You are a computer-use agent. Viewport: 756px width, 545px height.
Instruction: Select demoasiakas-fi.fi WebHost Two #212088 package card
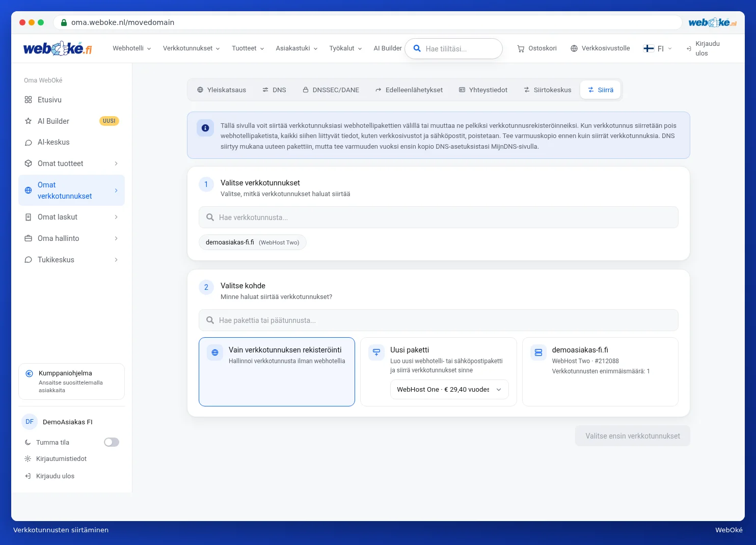pos(600,372)
